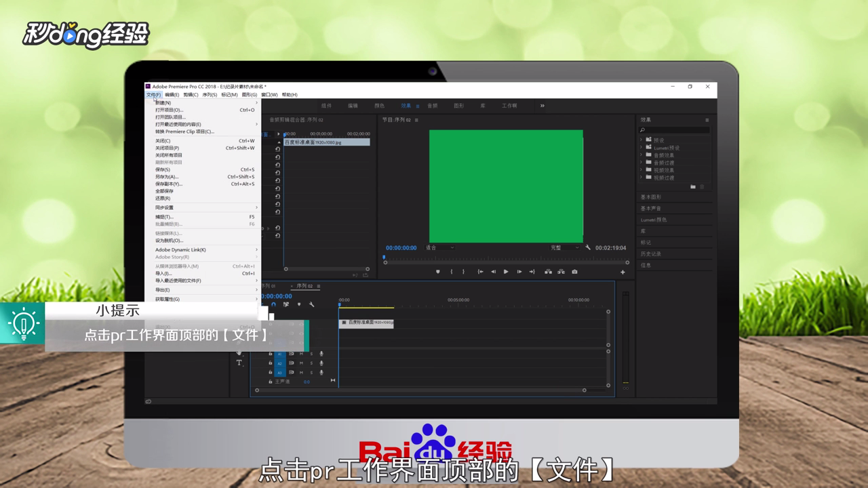Switch to the 颜色 workspace tab
The height and width of the screenshot is (488, 868).
pos(379,106)
